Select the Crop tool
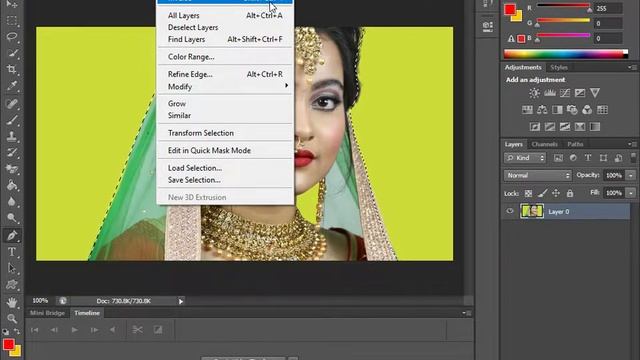640x360 pixels. (12, 69)
